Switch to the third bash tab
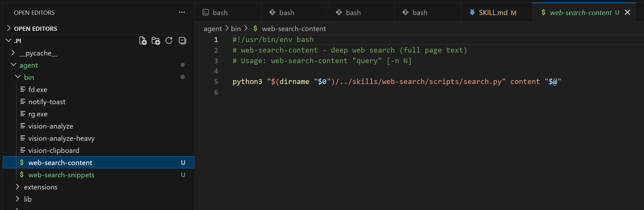This screenshot has height=210, width=644. click(361, 13)
